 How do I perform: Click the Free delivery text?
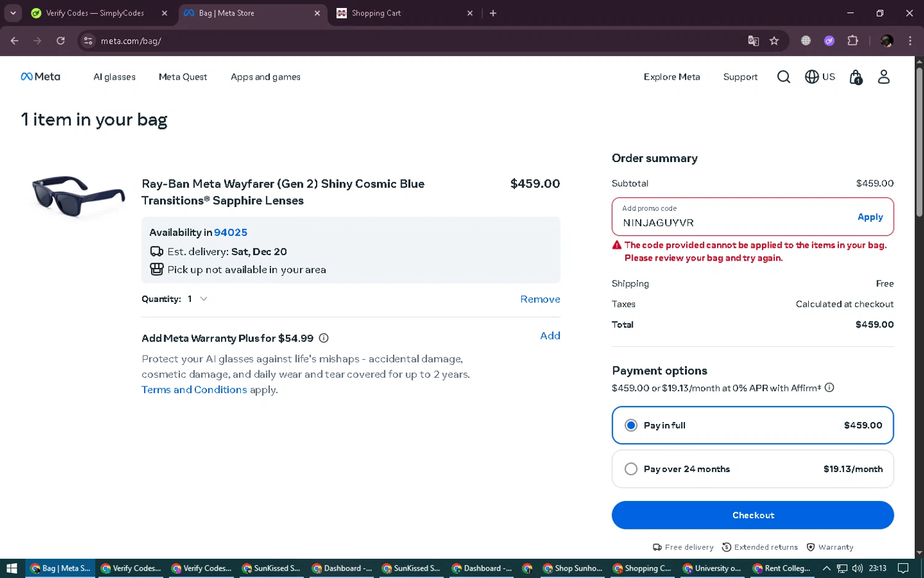689,547
